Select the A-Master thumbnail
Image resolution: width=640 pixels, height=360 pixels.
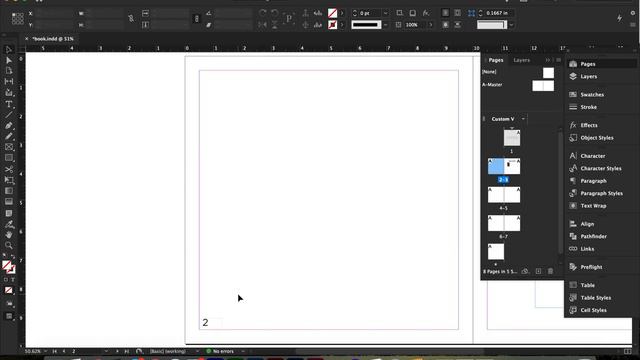pos(543,85)
